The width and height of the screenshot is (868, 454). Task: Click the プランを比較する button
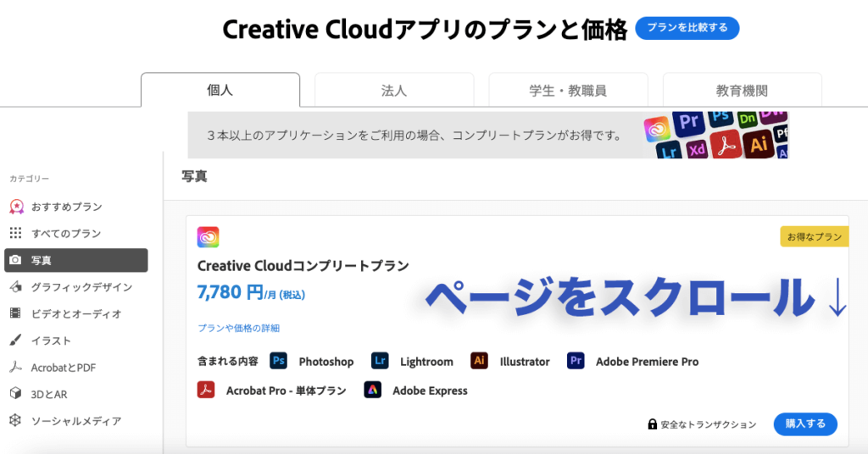(x=687, y=28)
